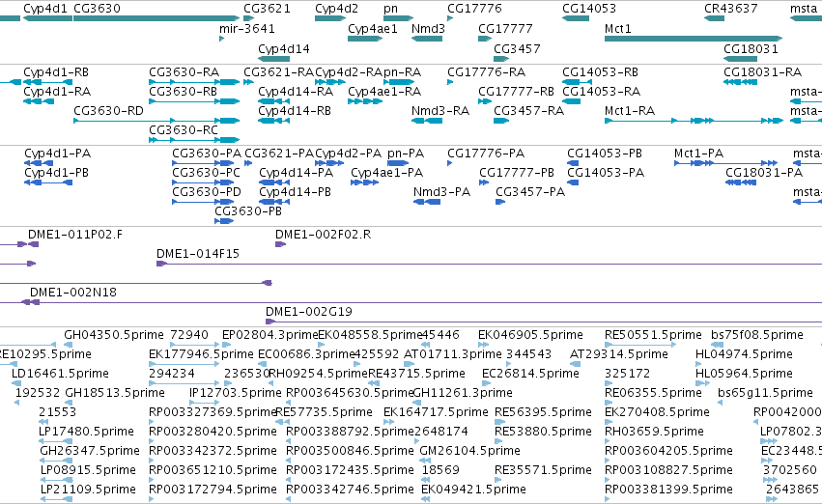Select the RE50551.5prime EST label
Viewport: 822px width, 504px height.
pos(653,334)
